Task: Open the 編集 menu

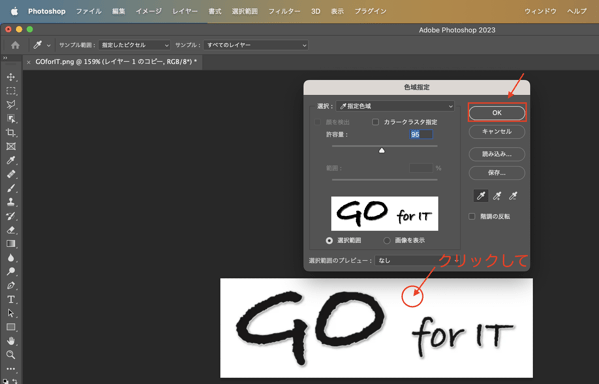Action: pyautogui.click(x=118, y=11)
